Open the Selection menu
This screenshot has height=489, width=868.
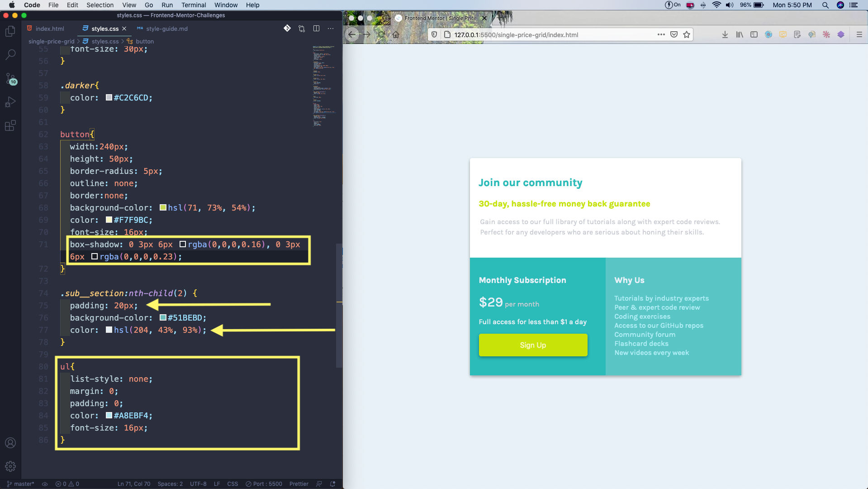click(100, 5)
